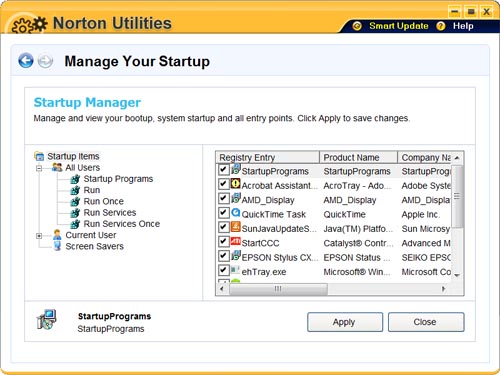Click the large StartupPrograms details icon
This screenshot has width=500, height=375.
(x=46, y=320)
